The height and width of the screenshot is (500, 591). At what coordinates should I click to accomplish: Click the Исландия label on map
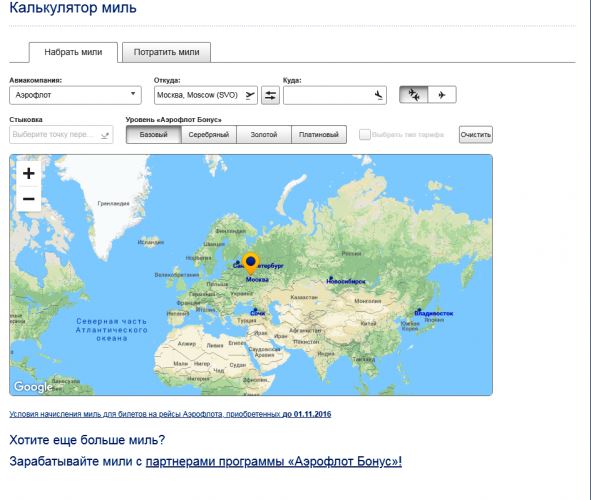point(151,242)
